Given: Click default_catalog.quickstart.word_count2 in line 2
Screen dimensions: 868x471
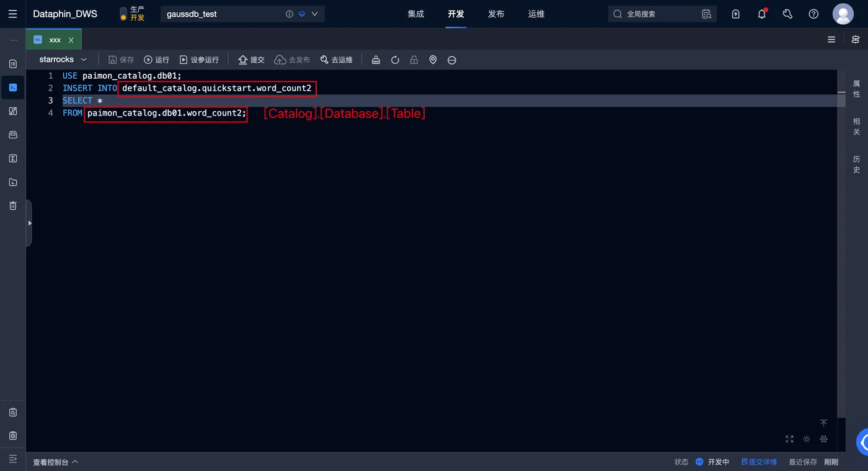Looking at the screenshot, I should click(217, 88).
